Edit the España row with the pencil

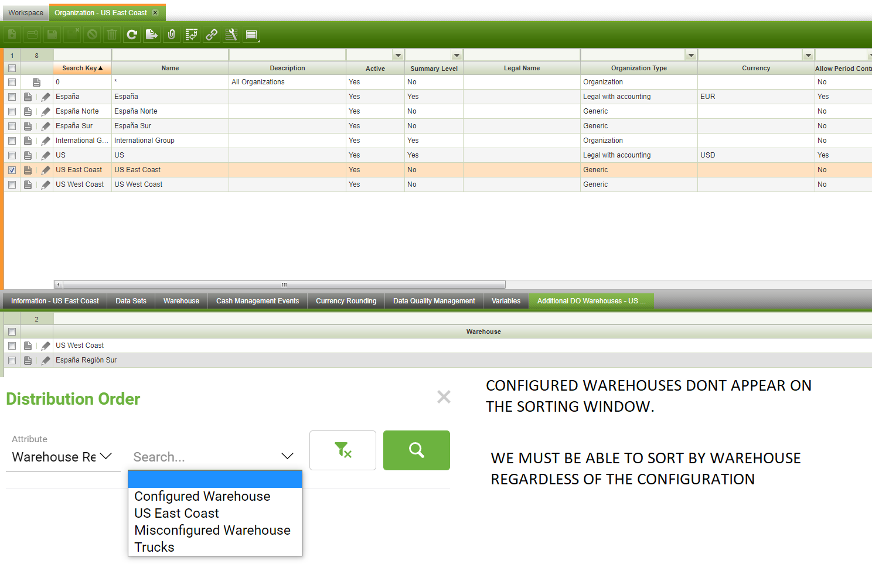click(46, 97)
